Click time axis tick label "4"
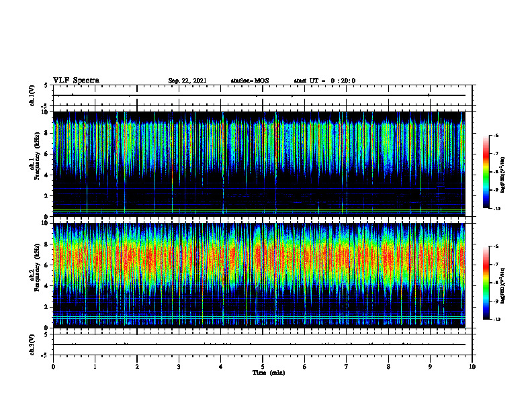This screenshot has width=532, height=411. coord(221,367)
